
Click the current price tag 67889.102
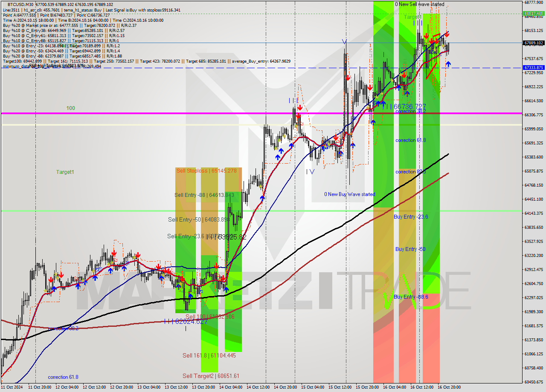tap(534, 43)
